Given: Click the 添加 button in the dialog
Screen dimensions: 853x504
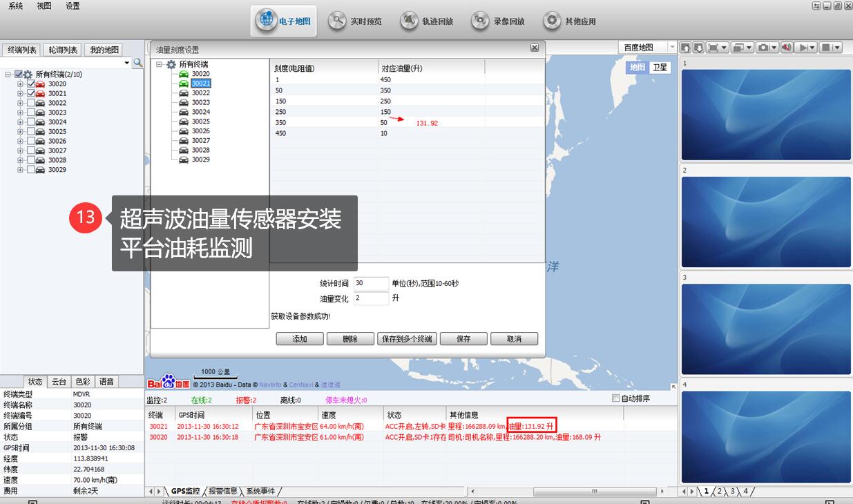Looking at the screenshot, I should point(300,339).
